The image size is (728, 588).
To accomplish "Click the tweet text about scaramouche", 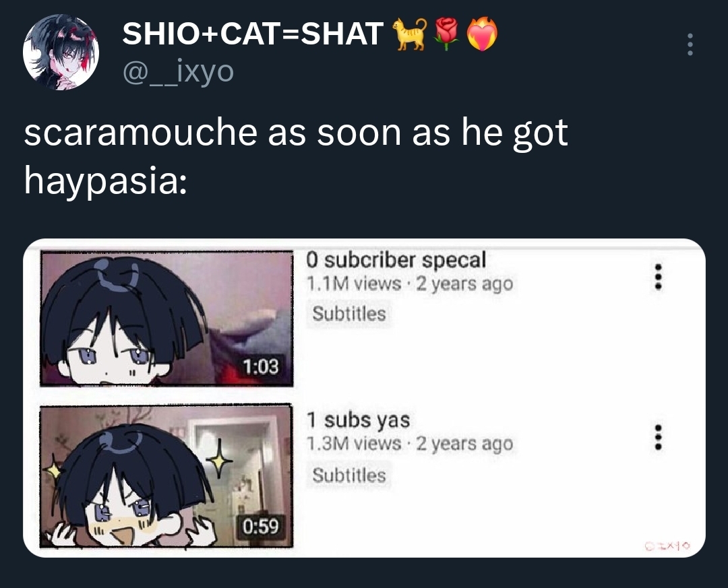I will 296,156.
